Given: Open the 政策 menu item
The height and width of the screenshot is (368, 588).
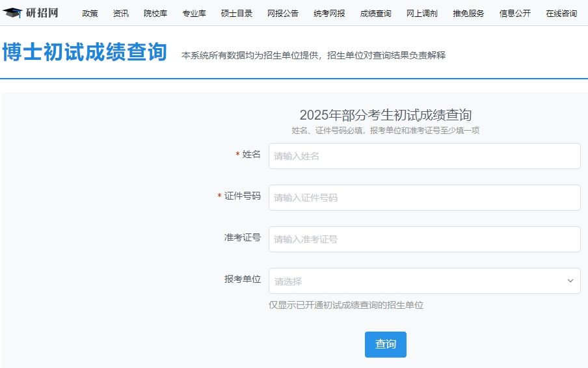Looking at the screenshot, I should (90, 14).
